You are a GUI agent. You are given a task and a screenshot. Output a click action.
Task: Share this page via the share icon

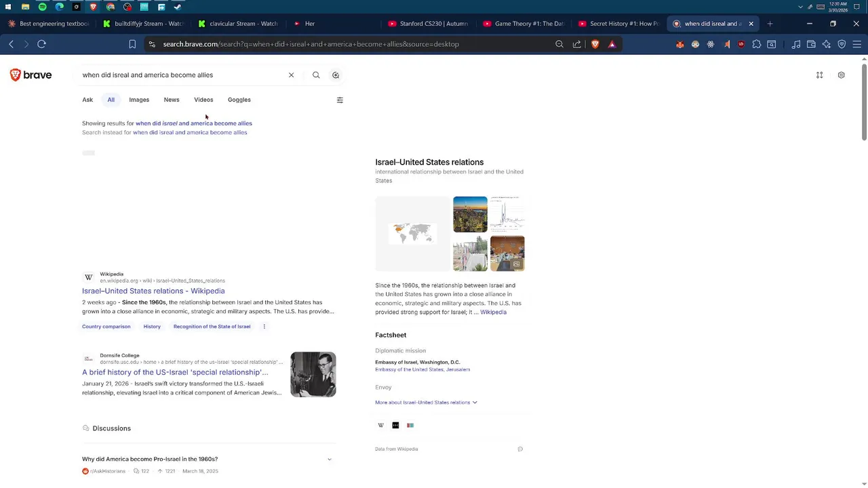point(576,44)
